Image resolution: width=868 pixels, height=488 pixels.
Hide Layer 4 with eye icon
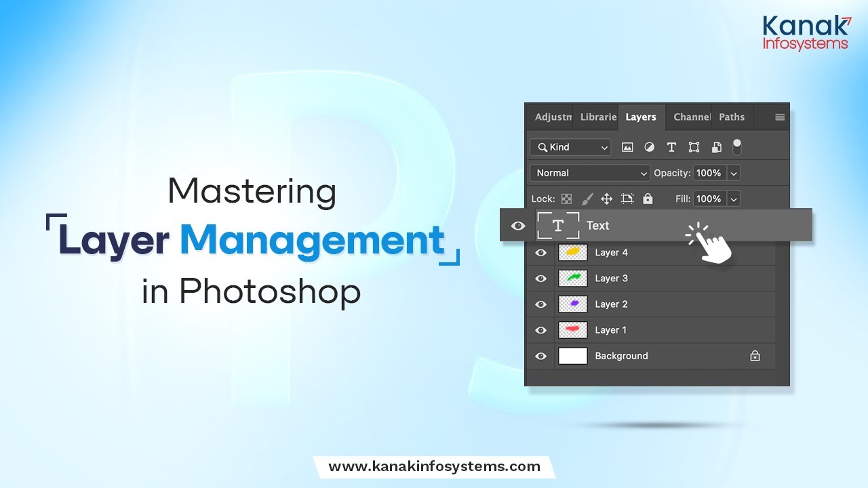click(540, 253)
